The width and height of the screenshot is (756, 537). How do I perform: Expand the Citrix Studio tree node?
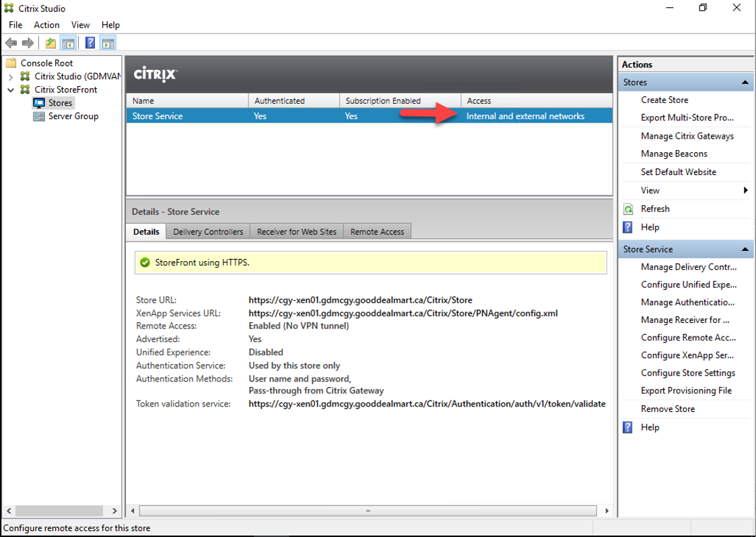pos(11,77)
